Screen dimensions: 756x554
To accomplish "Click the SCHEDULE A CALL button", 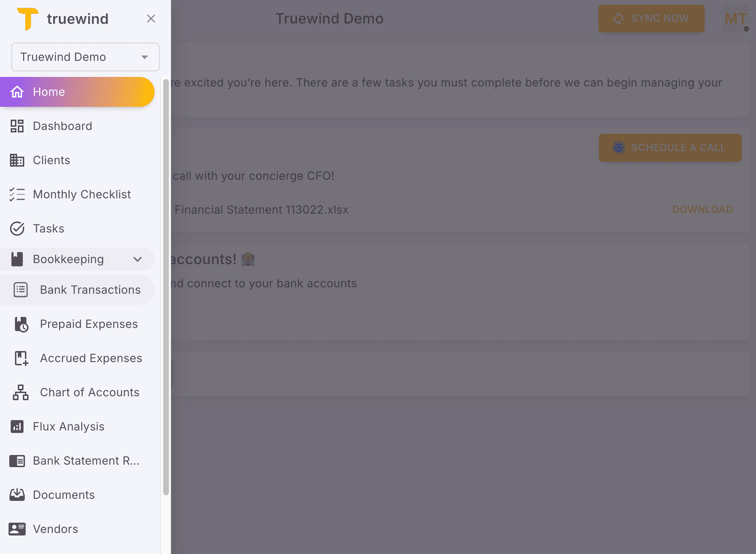I will point(670,147).
